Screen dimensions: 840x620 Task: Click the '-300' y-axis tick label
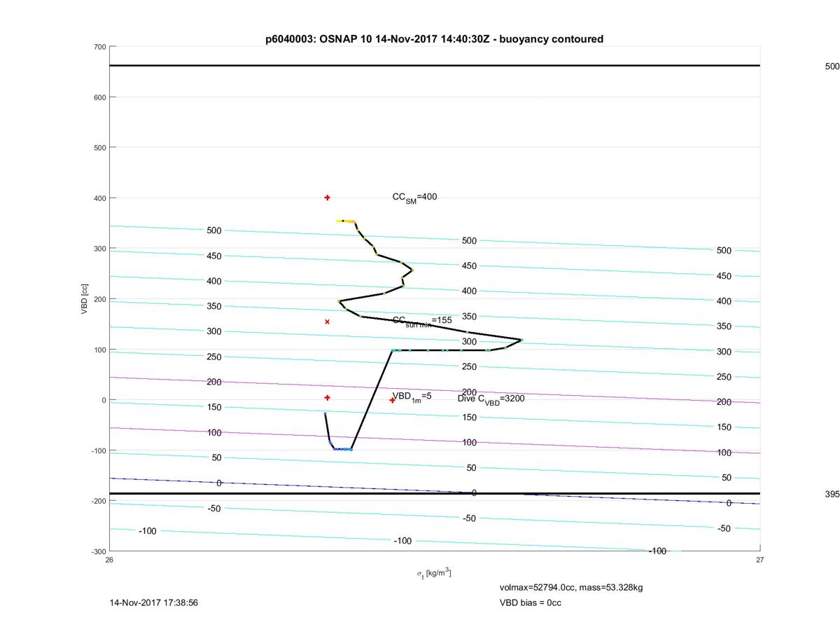[x=98, y=551]
